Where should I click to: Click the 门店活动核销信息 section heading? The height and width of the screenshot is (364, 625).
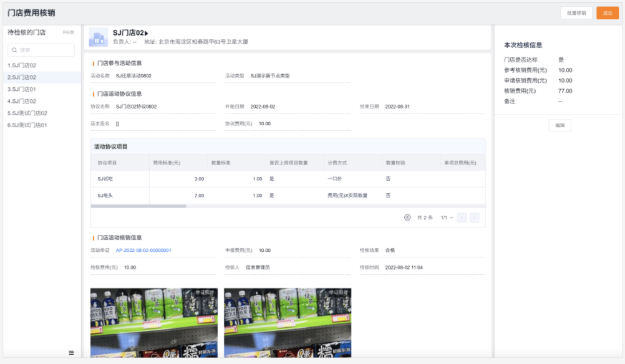coord(120,237)
